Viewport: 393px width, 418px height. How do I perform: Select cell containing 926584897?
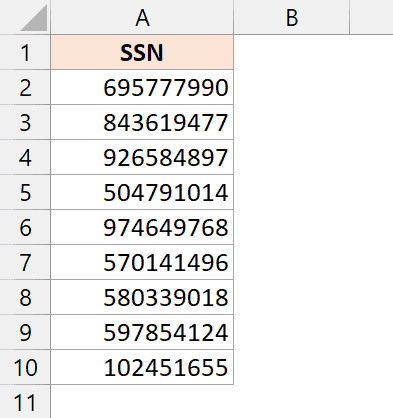(142, 157)
